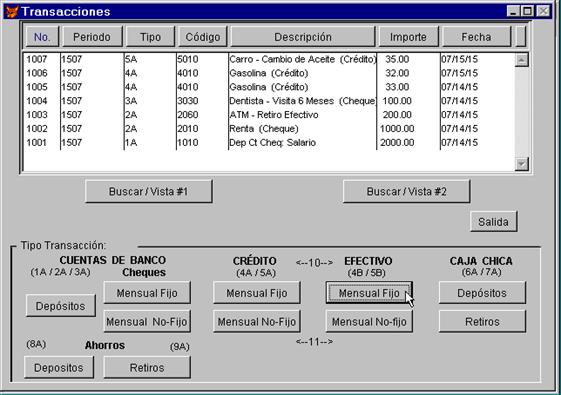Image resolution: width=561 pixels, height=395 pixels.
Task: Click Mensual Fijo under Crédito
Action: click(257, 293)
